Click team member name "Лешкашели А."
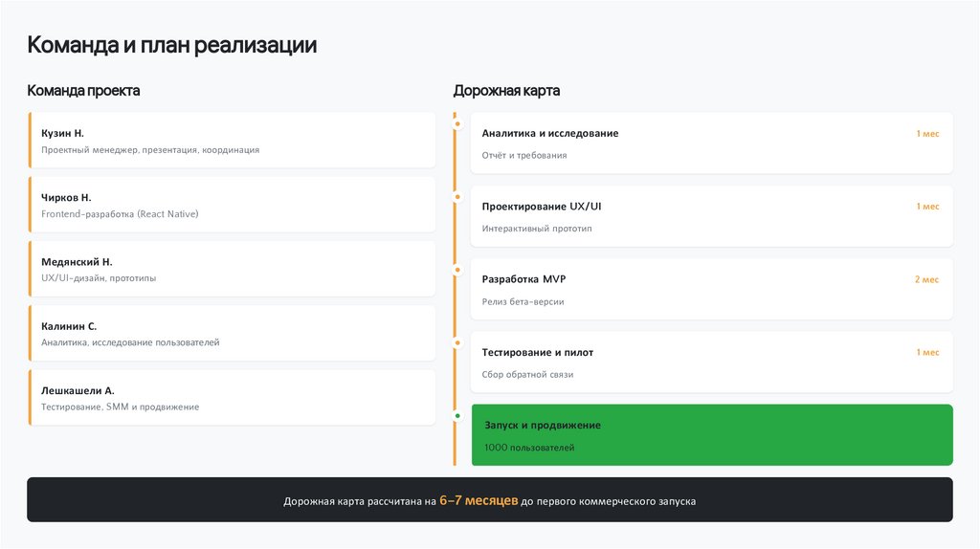This screenshot has width=980, height=549. tap(78, 390)
